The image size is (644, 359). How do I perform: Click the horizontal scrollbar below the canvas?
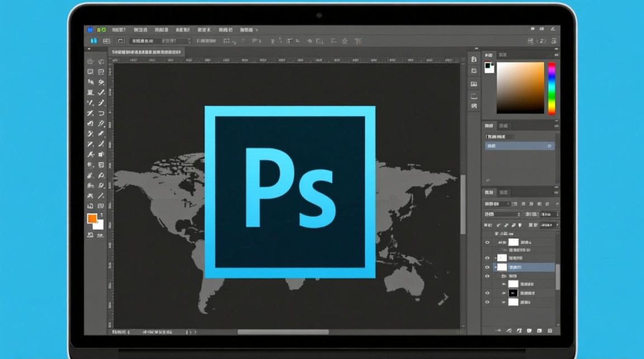click(283, 331)
